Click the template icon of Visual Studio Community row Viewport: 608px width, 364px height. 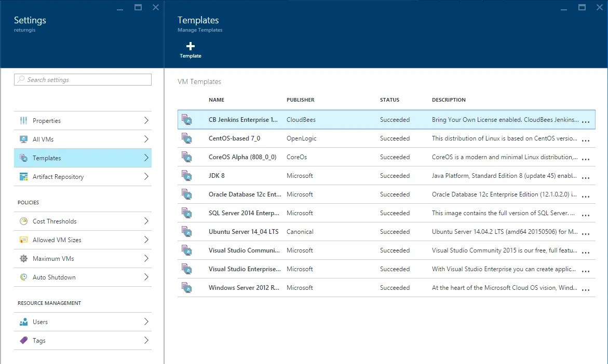click(187, 250)
